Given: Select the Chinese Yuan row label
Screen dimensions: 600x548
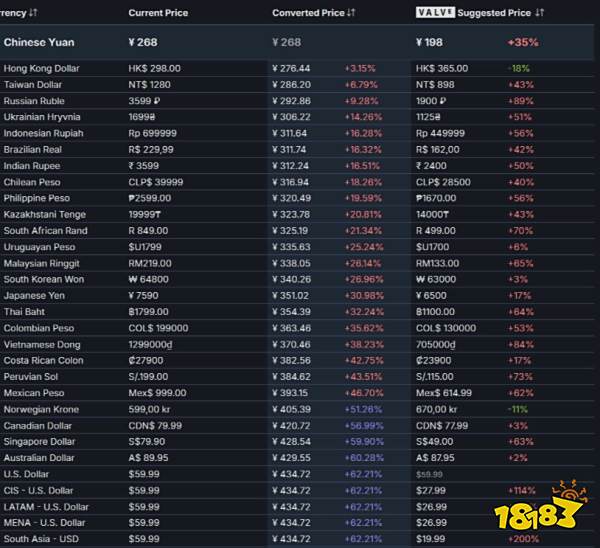Looking at the screenshot, I should [x=39, y=42].
